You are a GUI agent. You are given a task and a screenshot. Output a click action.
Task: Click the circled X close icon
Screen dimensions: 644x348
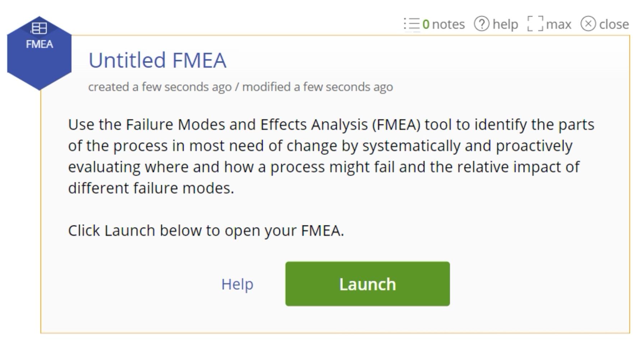point(589,24)
